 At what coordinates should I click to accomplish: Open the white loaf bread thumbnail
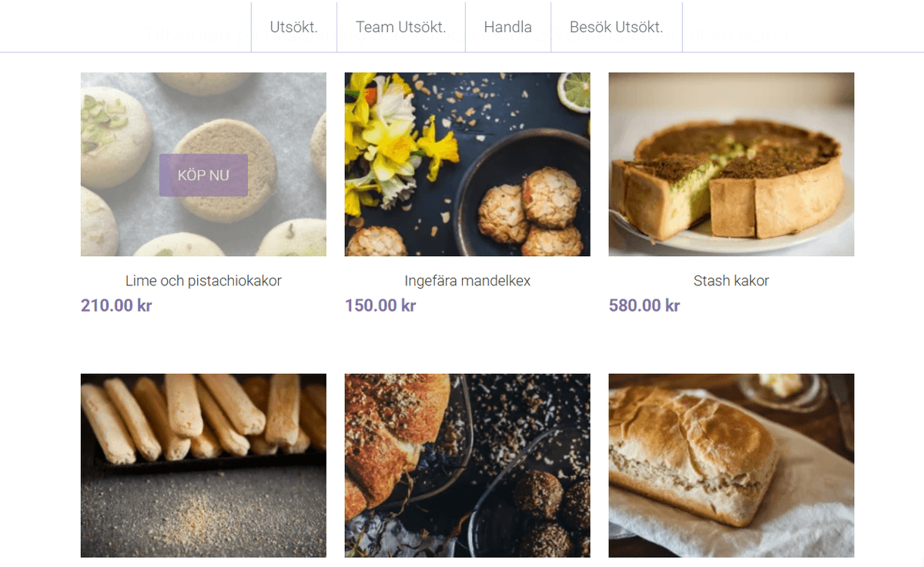pyautogui.click(x=731, y=465)
